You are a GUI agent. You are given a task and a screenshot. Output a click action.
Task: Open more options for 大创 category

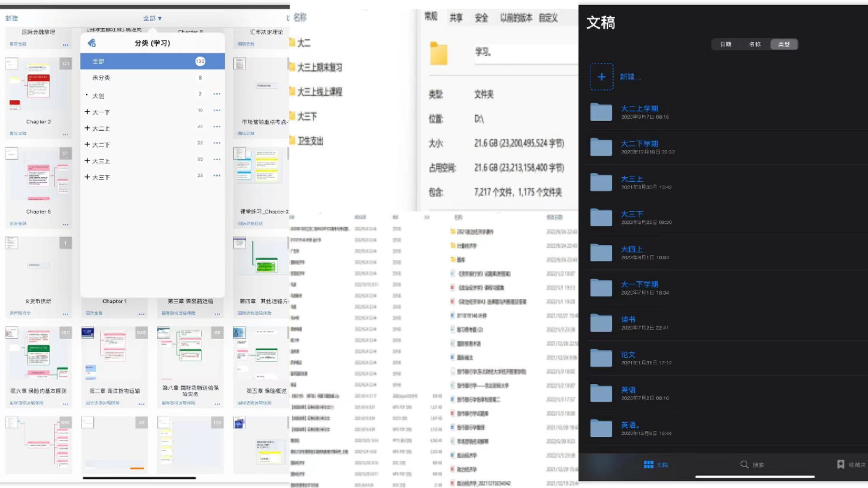tap(217, 94)
